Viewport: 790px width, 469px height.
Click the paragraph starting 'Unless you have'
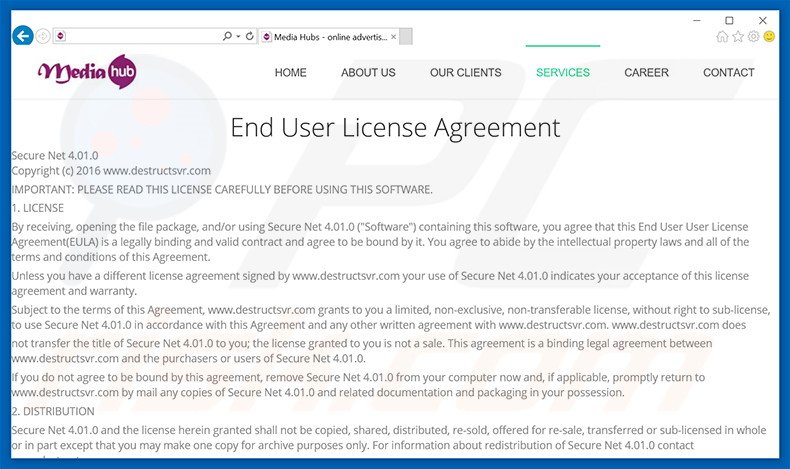point(380,283)
